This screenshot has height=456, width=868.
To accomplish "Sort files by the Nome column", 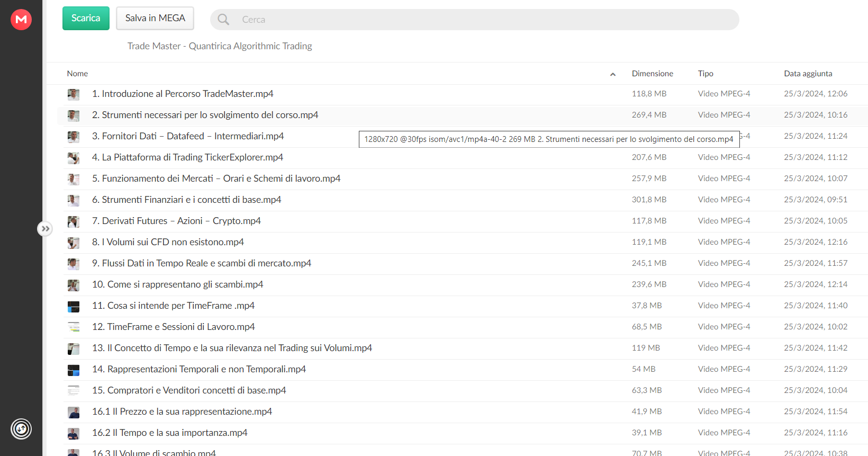I will click(77, 74).
